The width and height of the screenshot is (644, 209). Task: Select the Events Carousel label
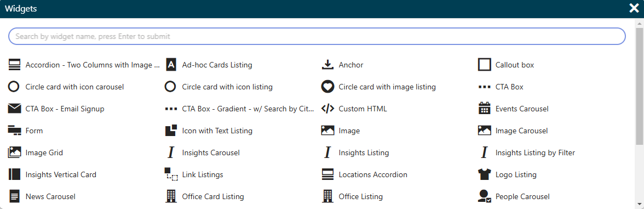[522, 109]
